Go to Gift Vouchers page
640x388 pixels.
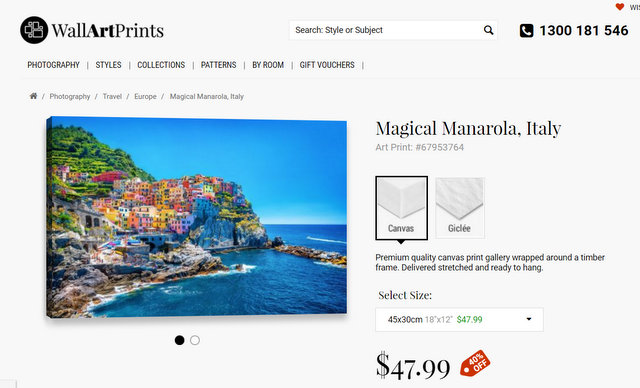[327, 65]
